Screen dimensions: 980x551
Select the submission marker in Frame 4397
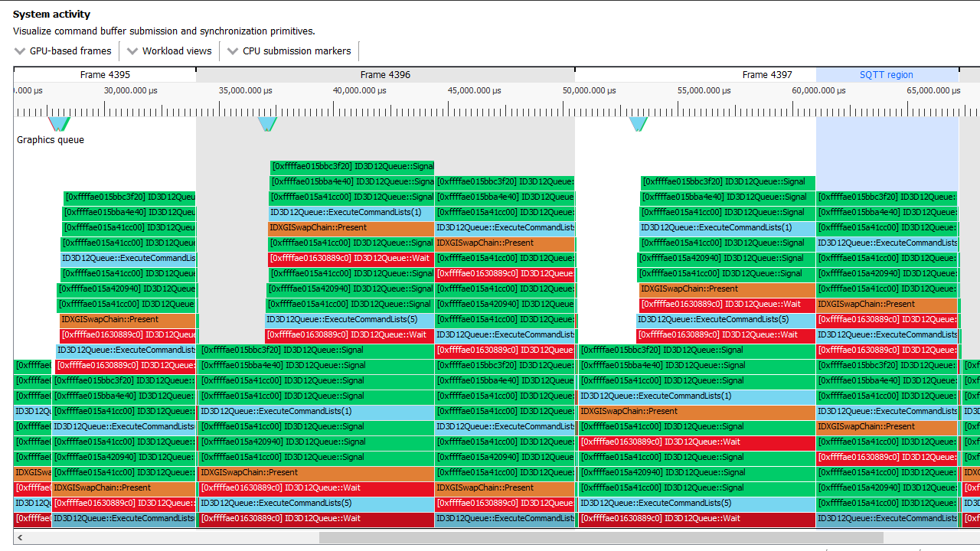tap(638, 123)
